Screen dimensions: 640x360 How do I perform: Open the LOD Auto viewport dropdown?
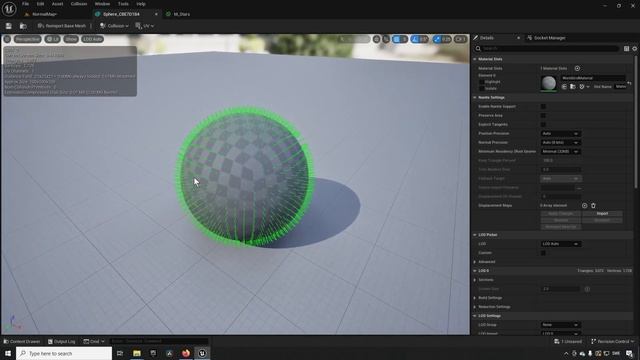93,39
